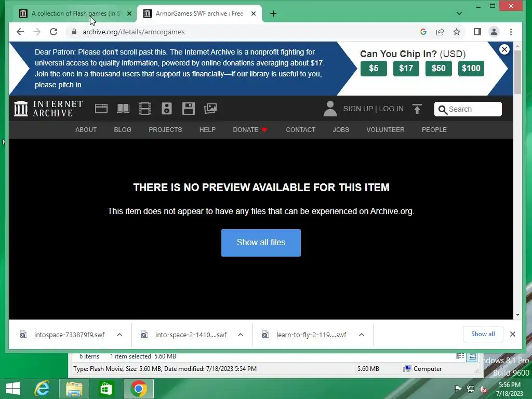
Task: Choose the $100 donation button
Action: coord(471,68)
